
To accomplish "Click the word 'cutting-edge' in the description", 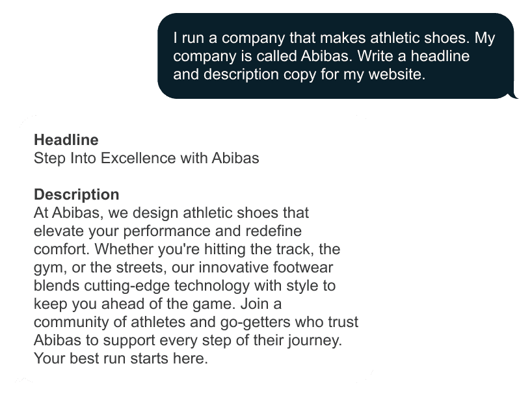I will point(127,285).
